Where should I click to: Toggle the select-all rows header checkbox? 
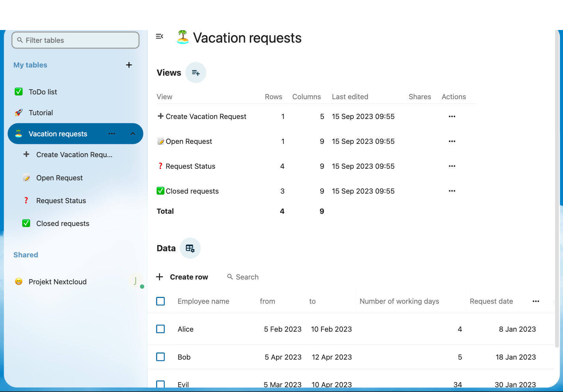pos(160,301)
